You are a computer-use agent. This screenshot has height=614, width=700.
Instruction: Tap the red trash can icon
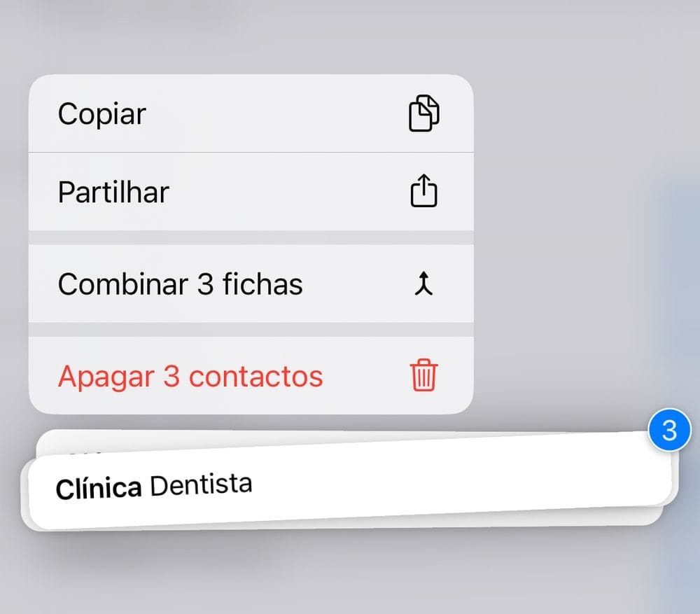click(x=423, y=375)
